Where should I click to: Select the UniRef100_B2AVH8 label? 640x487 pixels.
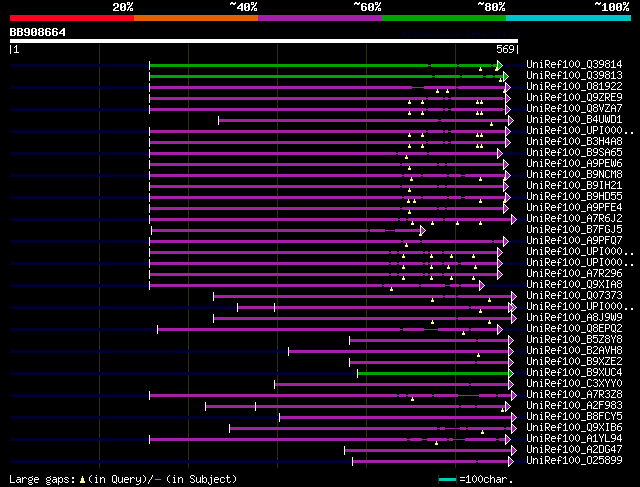tap(574, 351)
